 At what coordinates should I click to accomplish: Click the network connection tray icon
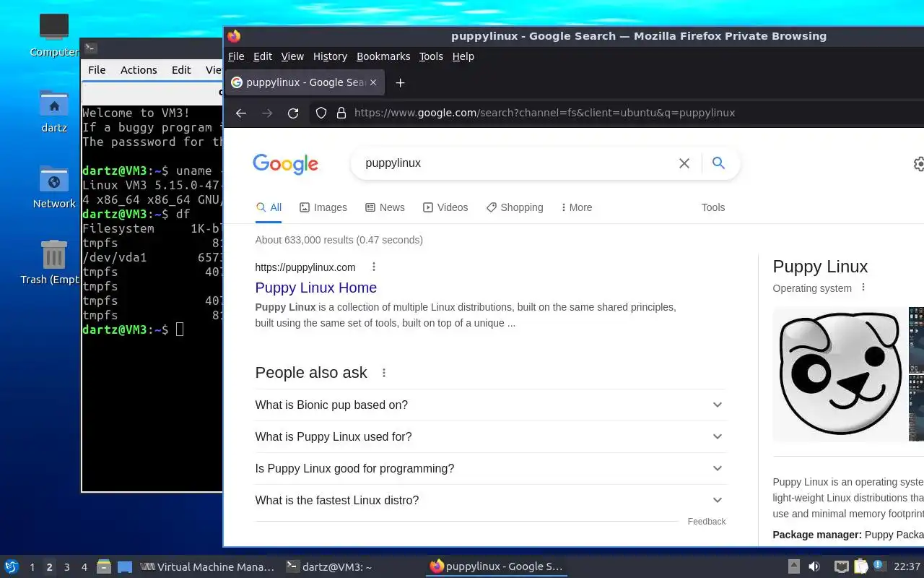[841, 566]
